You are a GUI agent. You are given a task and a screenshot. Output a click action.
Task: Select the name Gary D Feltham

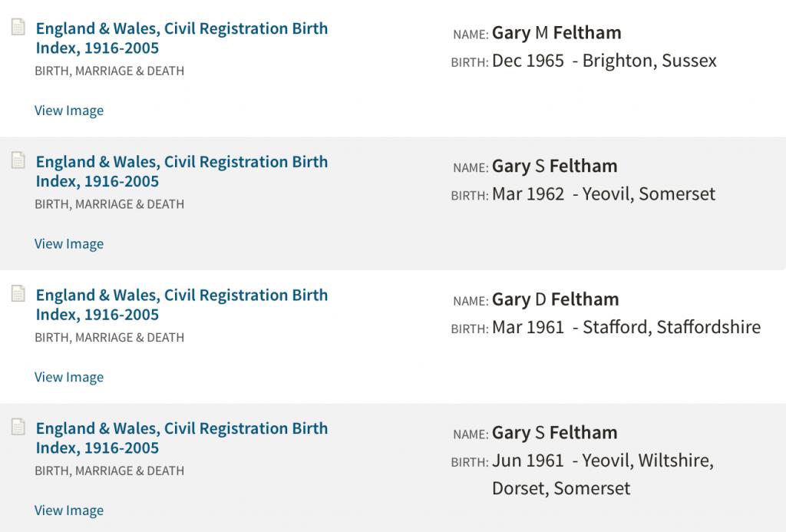pyautogui.click(x=555, y=299)
